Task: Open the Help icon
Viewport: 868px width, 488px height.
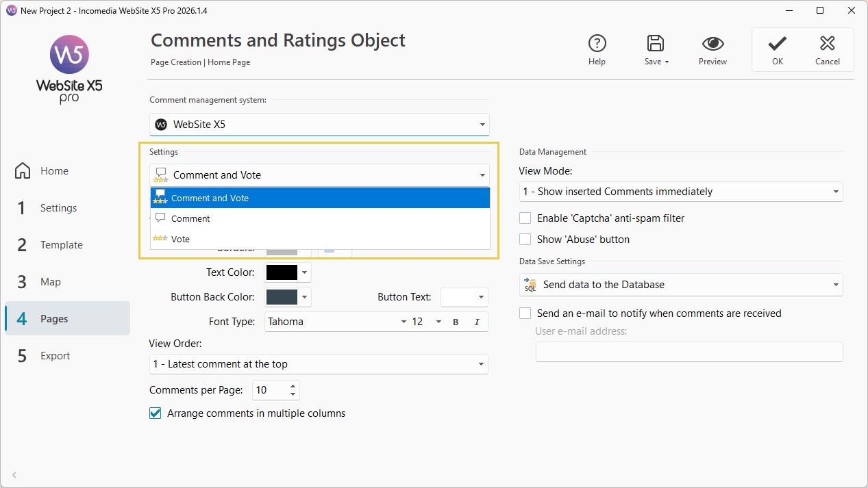Action: pyautogui.click(x=597, y=44)
